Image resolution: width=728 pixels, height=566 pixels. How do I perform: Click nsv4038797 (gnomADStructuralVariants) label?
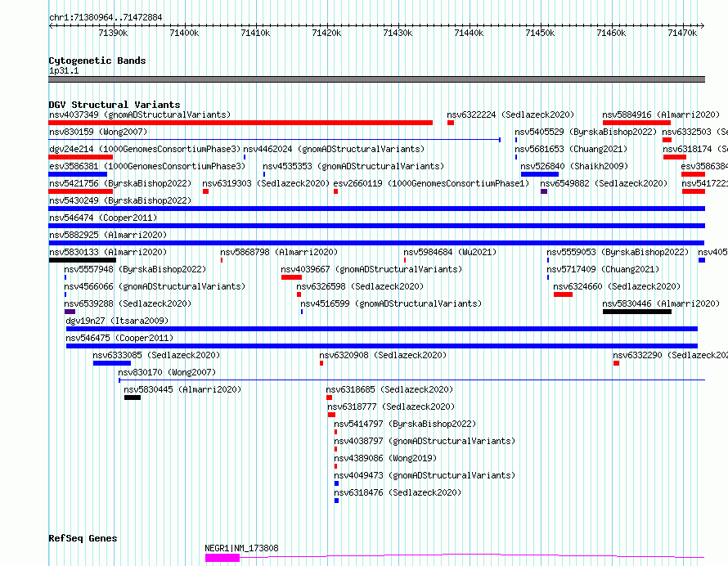[x=425, y=441]
